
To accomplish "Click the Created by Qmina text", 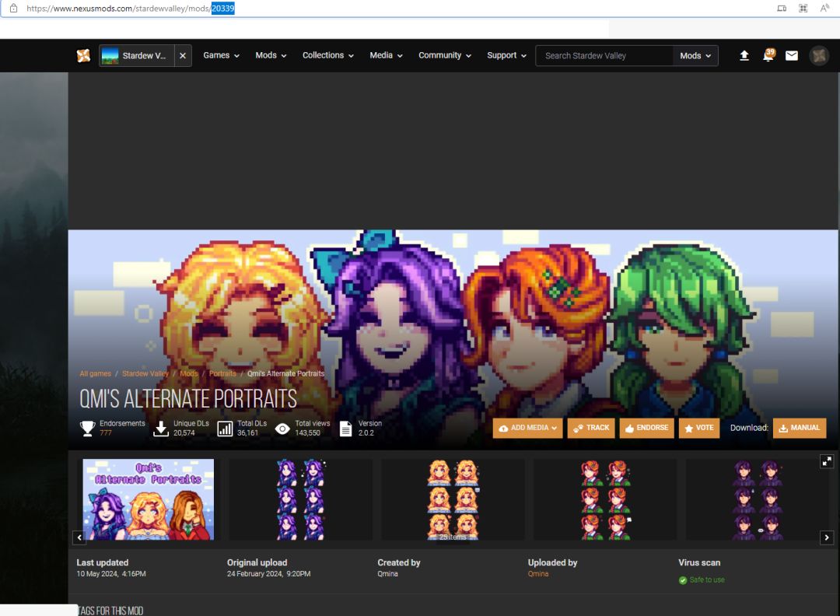I will [387, 574].
